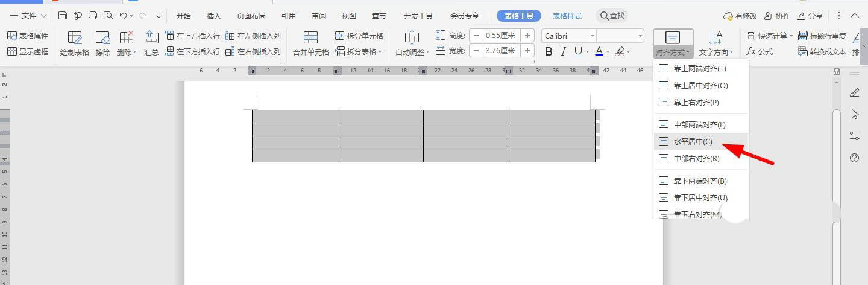Expand the quick access toolbar customize arrow
The height and width of the screenshot is (285, 868).
(159, 16)
